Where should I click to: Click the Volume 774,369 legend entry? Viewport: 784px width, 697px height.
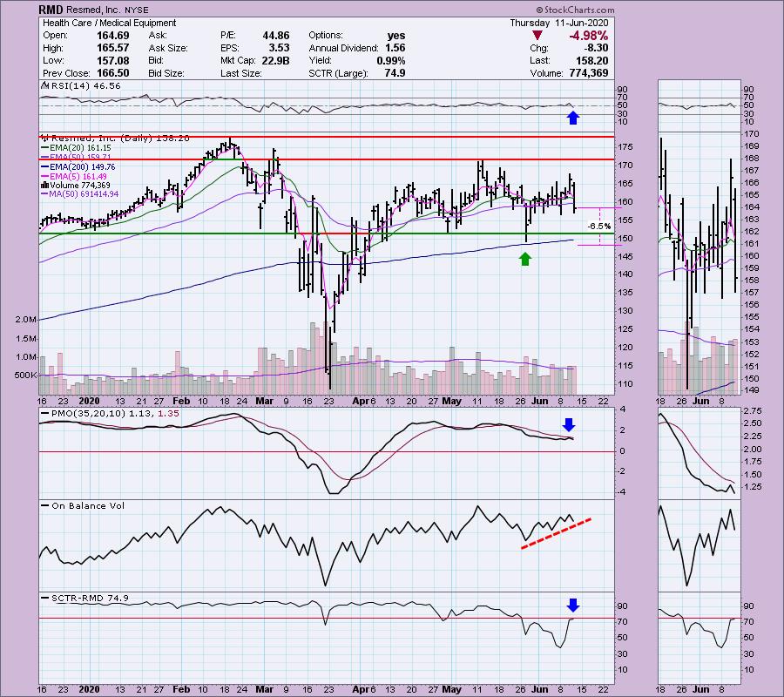tap(75, 185)
